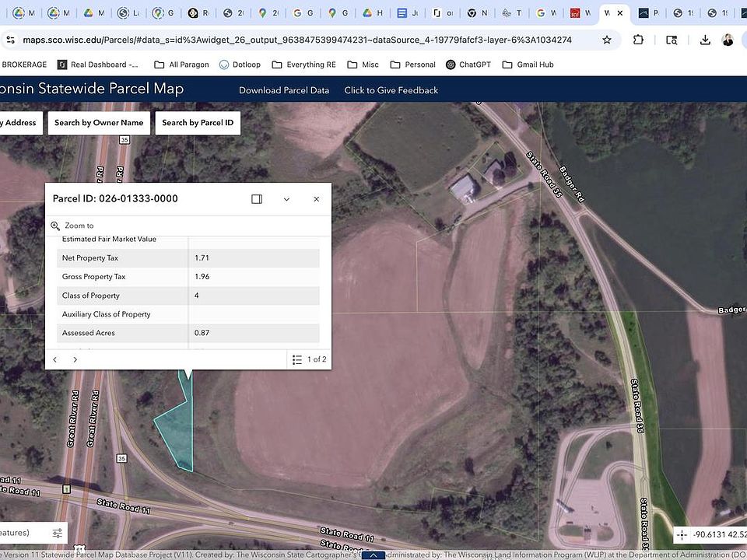The image size is (747, 560).
Task: Go to next feature in popup
Action: pos(75,359)
